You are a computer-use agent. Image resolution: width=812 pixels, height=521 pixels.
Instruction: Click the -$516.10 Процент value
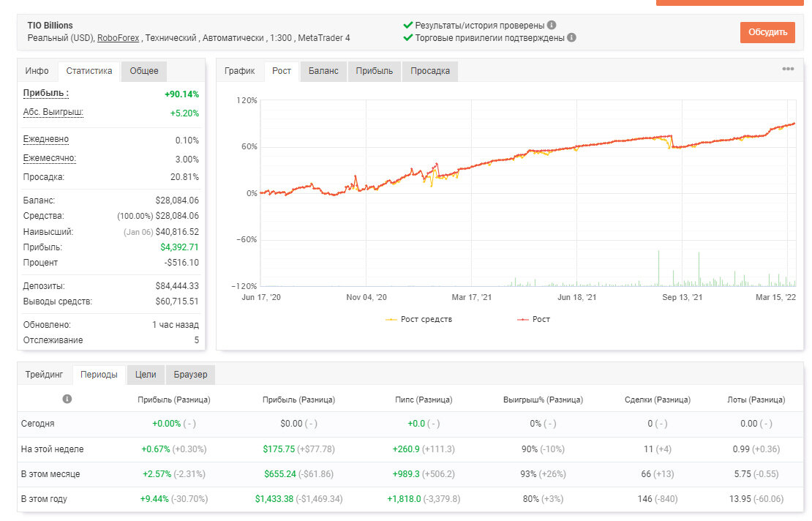tap(181, 263)
